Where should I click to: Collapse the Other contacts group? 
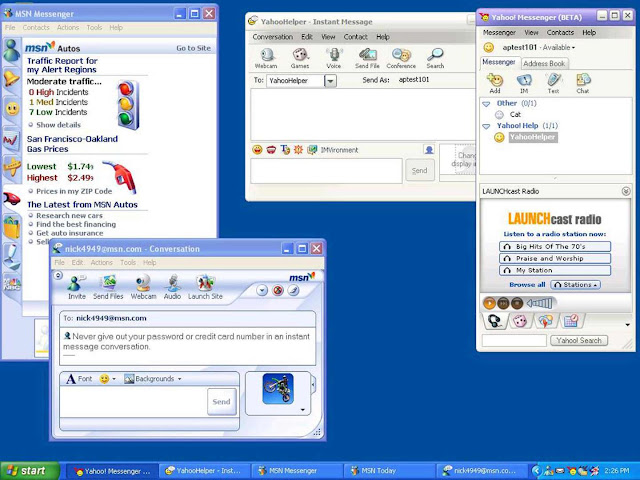click(x=486, y=104)
